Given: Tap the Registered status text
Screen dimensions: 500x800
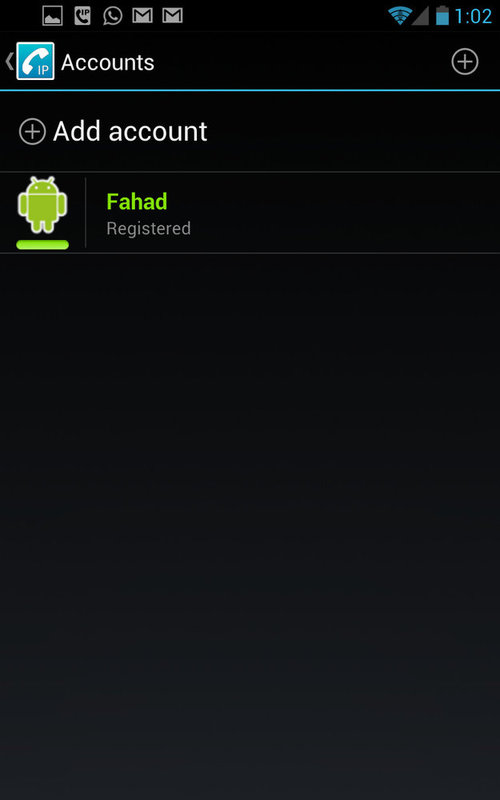Looking at the screenshot, I should point(148,228).
